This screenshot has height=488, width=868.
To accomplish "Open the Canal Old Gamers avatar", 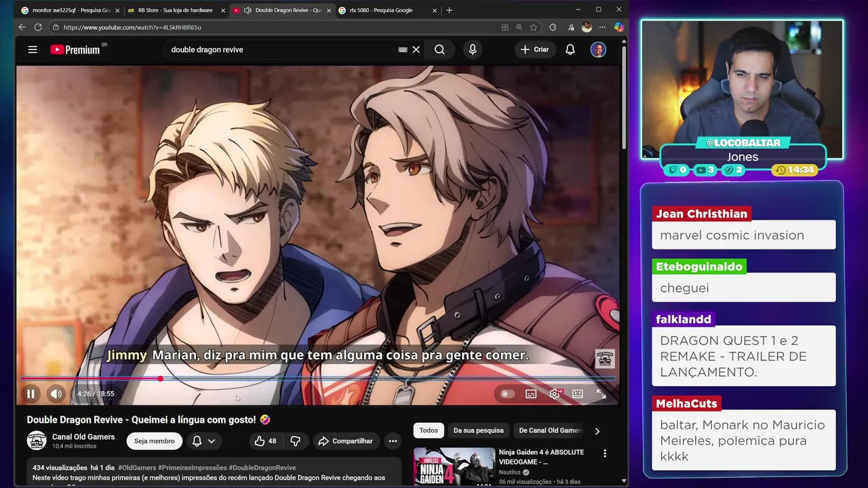I will (36, 441).
